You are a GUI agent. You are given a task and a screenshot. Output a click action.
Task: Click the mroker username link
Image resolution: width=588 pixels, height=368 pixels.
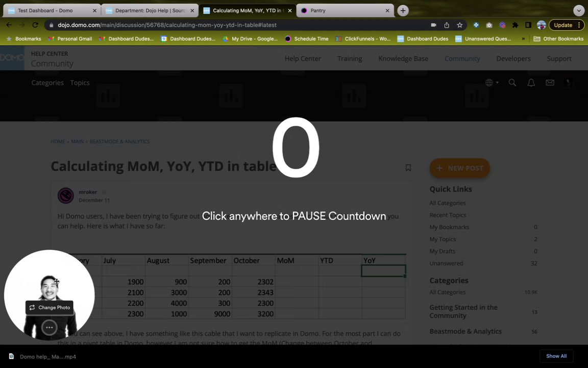(x=88, y=192)
